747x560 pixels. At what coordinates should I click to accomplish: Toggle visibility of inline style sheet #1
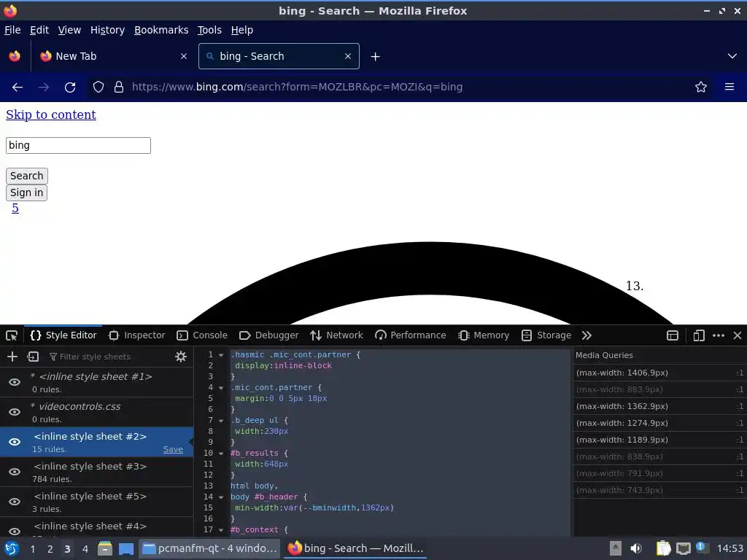(x=15, y=382)
